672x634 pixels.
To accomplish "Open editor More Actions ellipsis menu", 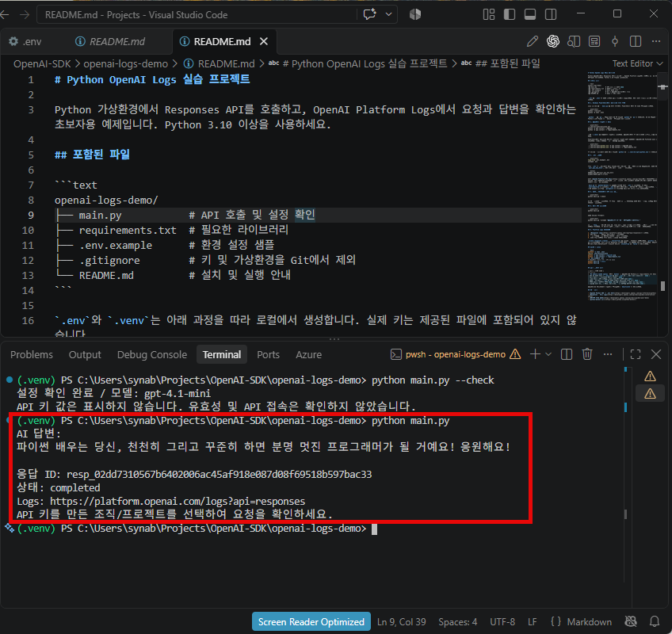I will [656, 41].
